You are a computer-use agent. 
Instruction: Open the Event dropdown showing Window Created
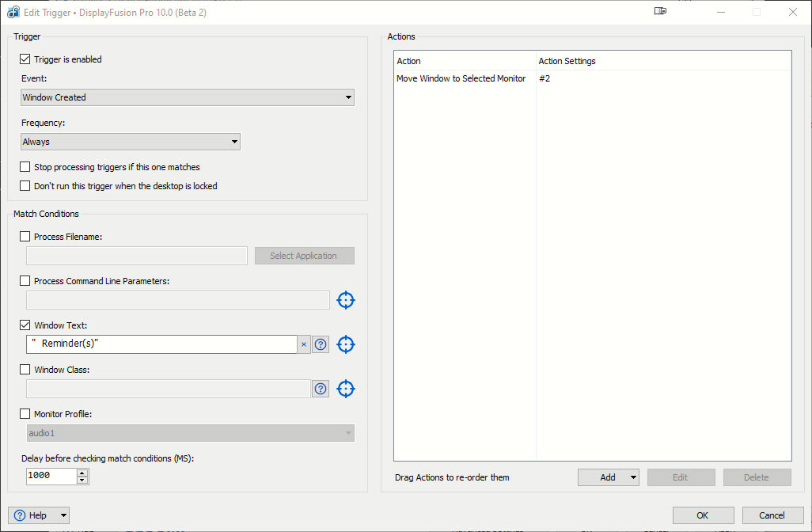pos(188,97)
